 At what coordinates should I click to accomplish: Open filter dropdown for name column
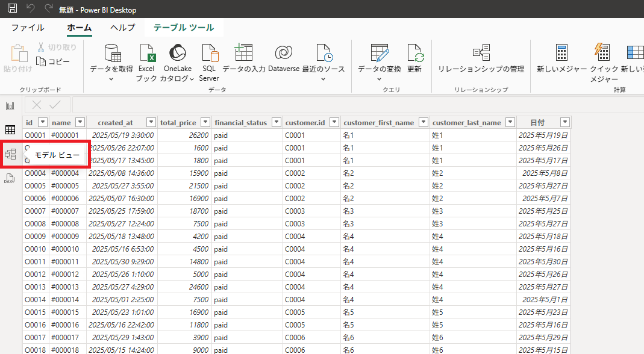(x=80, y=122)
